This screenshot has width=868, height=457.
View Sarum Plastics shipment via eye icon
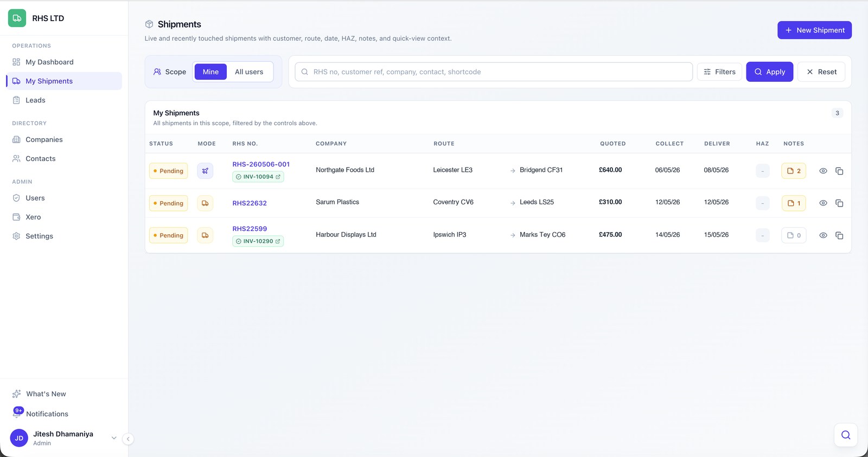click(x=823, y=203)
